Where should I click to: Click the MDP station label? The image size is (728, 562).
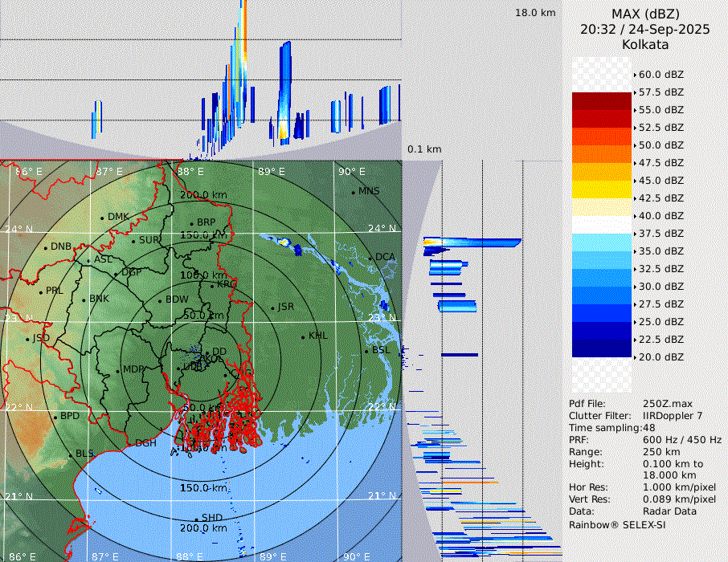[133, 369]
